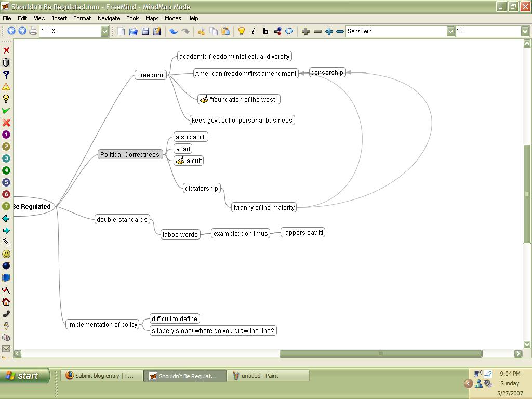Image resolution: width=532 pixels, height=399 pixels.
Task: Go to the next map with the toolbar forward arrow
Action: tap(22, 31)
